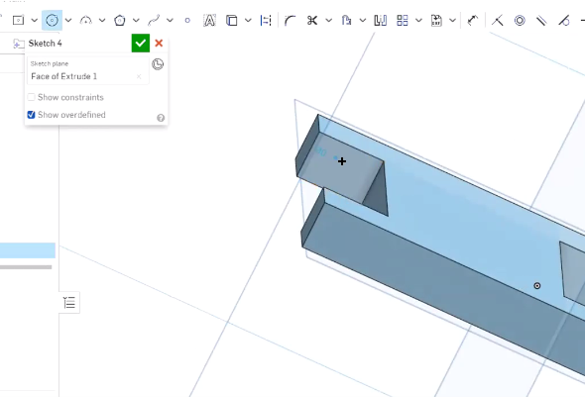Viewport: 585px width, 397px height.
Task: Uncheck the Show overdefined checkbox
Action: [31, 115]
